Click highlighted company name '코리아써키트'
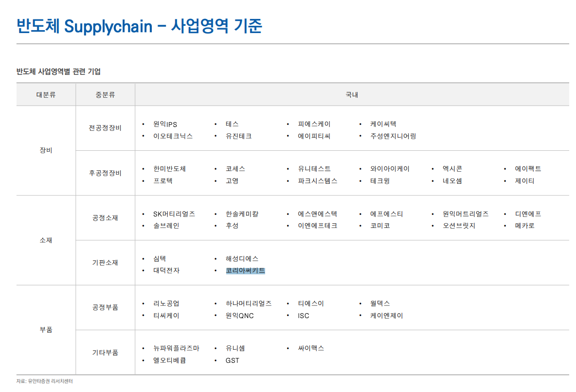Viewport: 576px width, 392px height. point(245,270)
